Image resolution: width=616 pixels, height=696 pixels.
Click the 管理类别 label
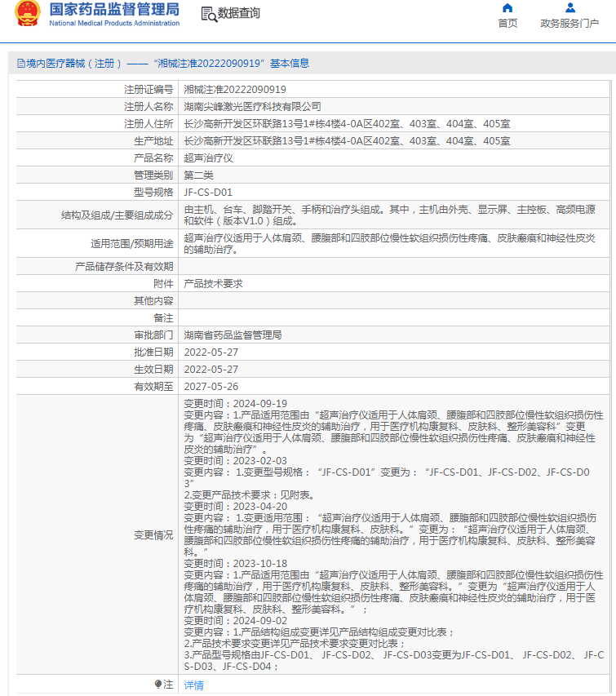tap(153, 175)
